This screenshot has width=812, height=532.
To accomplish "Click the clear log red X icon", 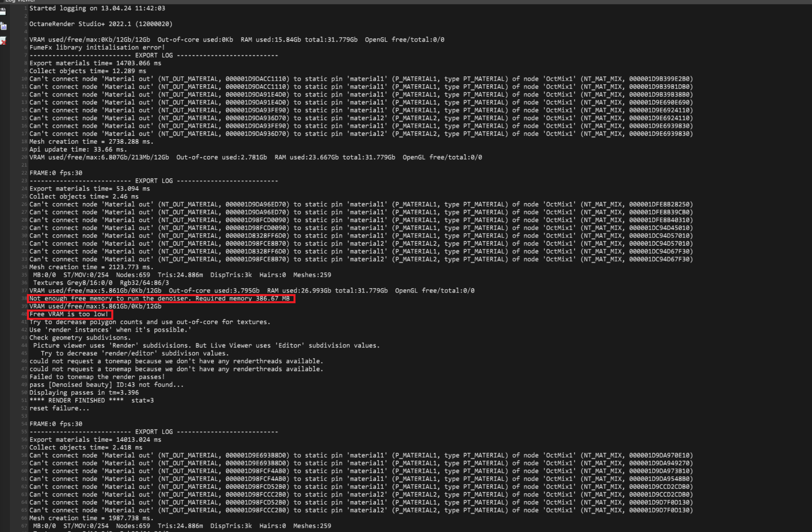I will 3,41.
